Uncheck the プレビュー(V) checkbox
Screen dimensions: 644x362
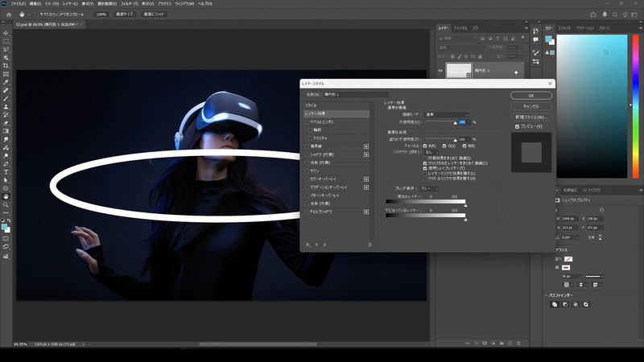[x=518, y=126]
